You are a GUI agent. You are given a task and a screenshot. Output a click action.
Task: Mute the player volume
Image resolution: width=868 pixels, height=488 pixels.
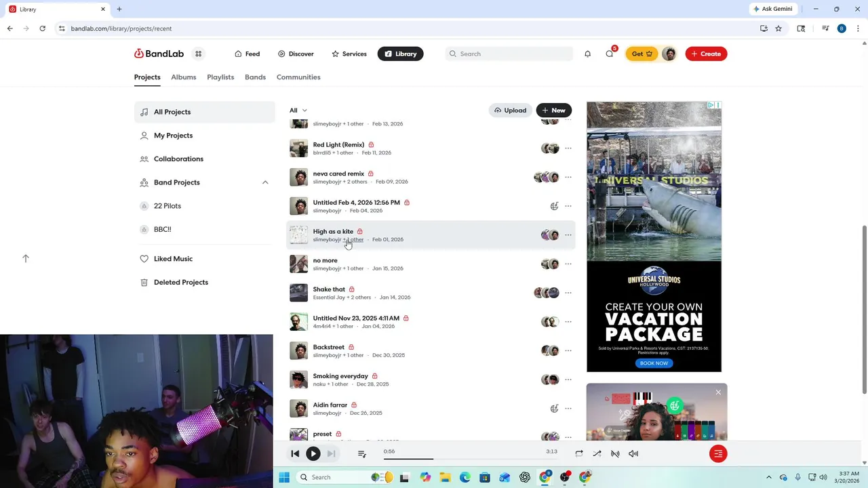(633, 453)
